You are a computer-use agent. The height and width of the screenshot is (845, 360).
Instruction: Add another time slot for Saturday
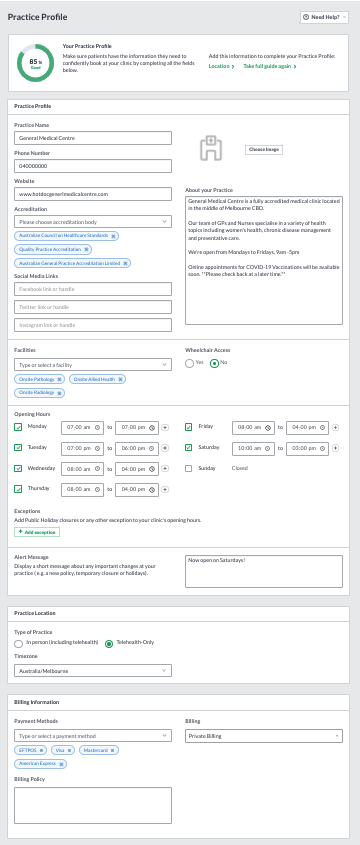336,448
